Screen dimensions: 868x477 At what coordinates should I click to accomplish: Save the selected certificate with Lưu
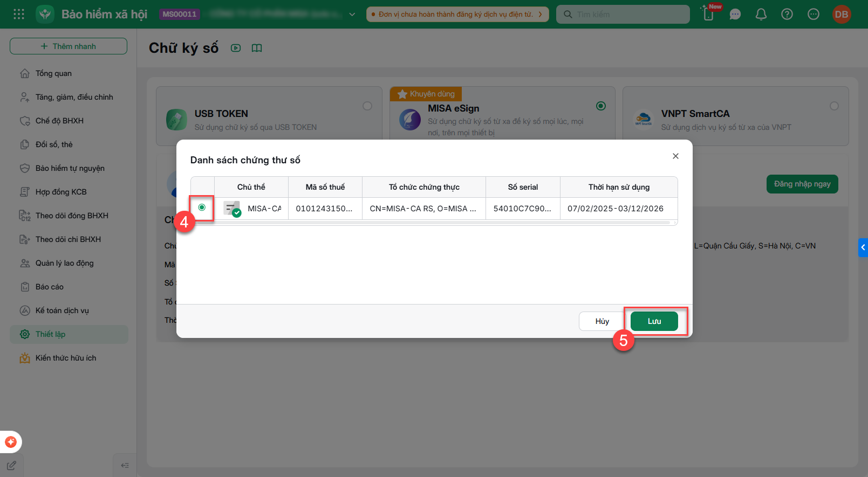(654, 321)
